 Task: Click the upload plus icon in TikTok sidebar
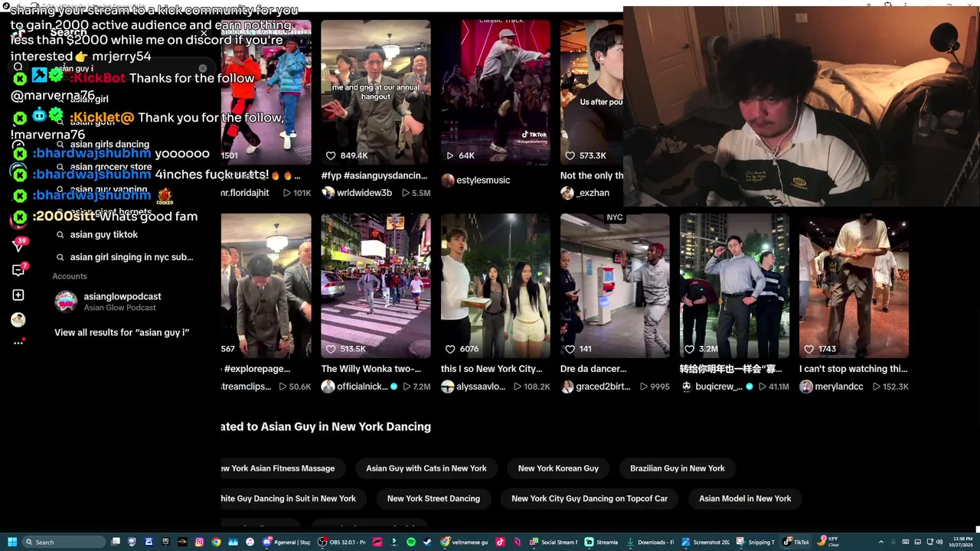[x=18, y=295]
